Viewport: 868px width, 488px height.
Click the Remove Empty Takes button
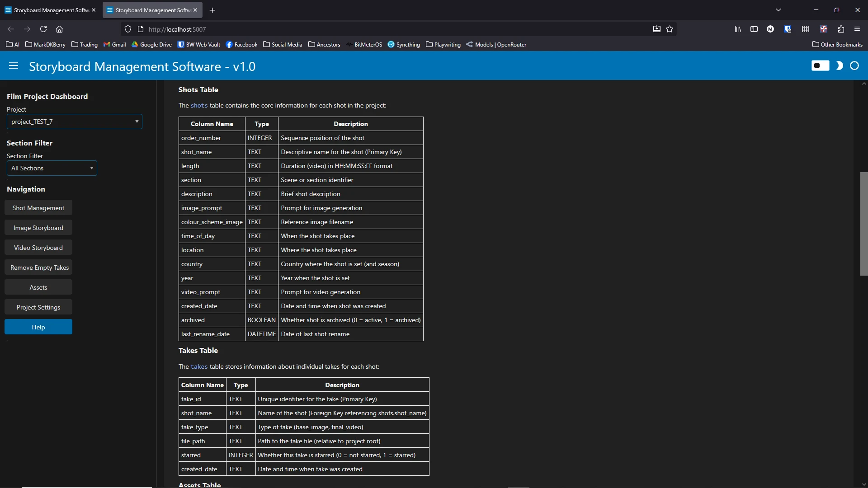click(x=39, y=267)
